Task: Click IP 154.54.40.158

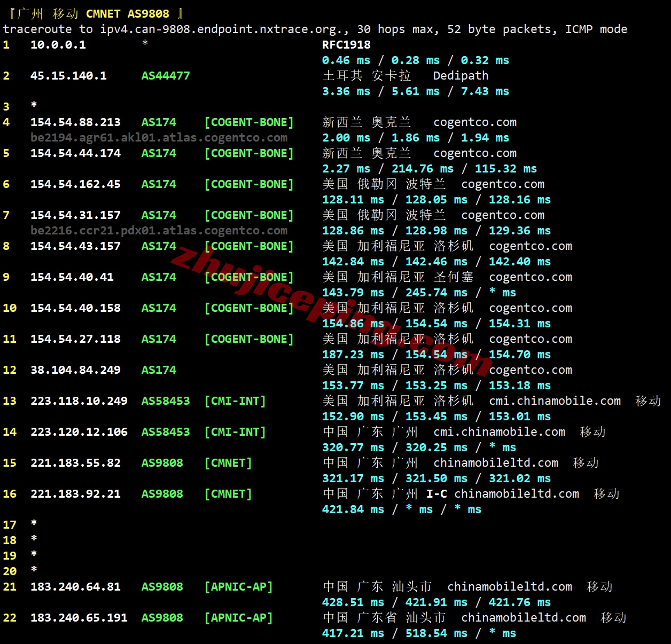Action: [x=75, y=308]
